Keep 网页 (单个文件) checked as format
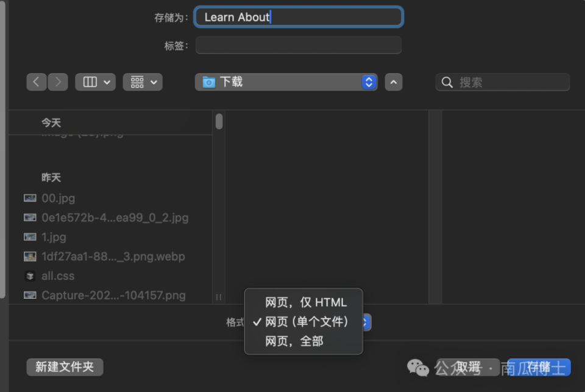 305,321
